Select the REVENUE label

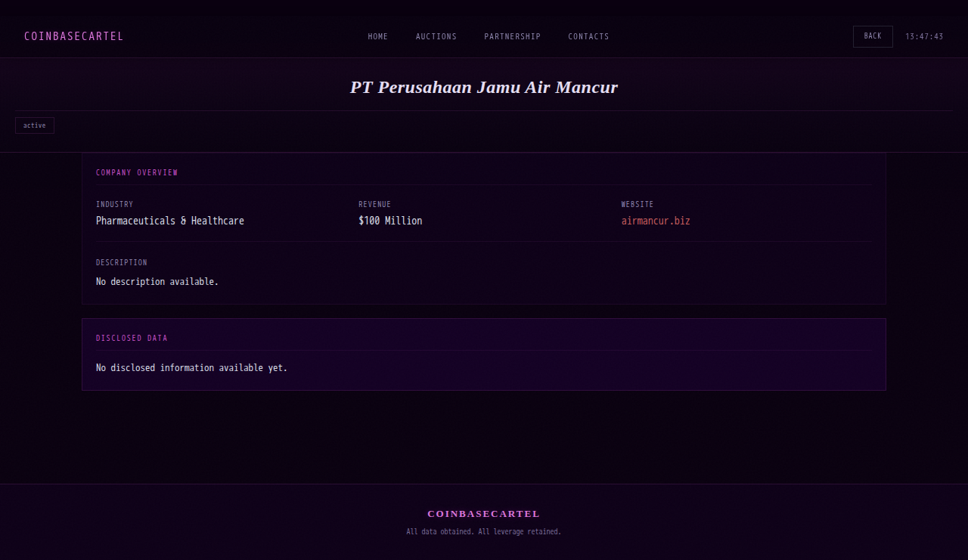coord(375,204)
